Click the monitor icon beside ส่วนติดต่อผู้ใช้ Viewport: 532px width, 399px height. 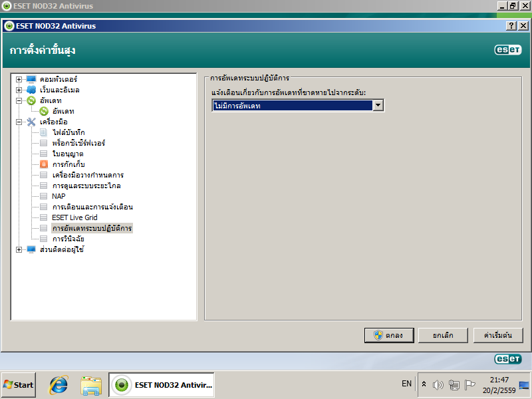tap(31, 249)
